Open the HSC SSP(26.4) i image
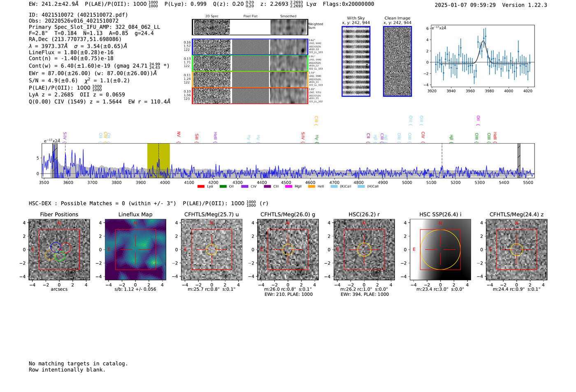This screenshot has width=576, height=392. pos(440,250)
